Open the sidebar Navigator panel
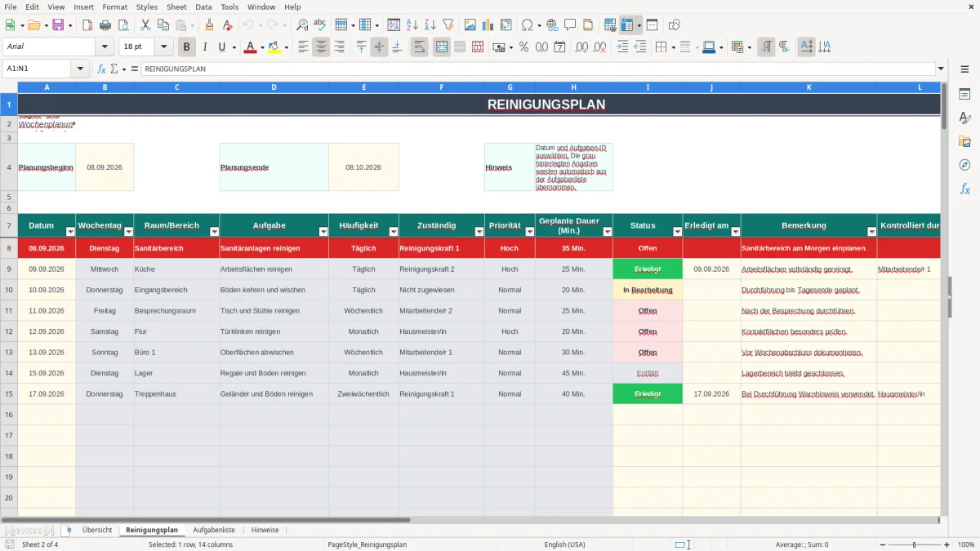 [964, 166]
